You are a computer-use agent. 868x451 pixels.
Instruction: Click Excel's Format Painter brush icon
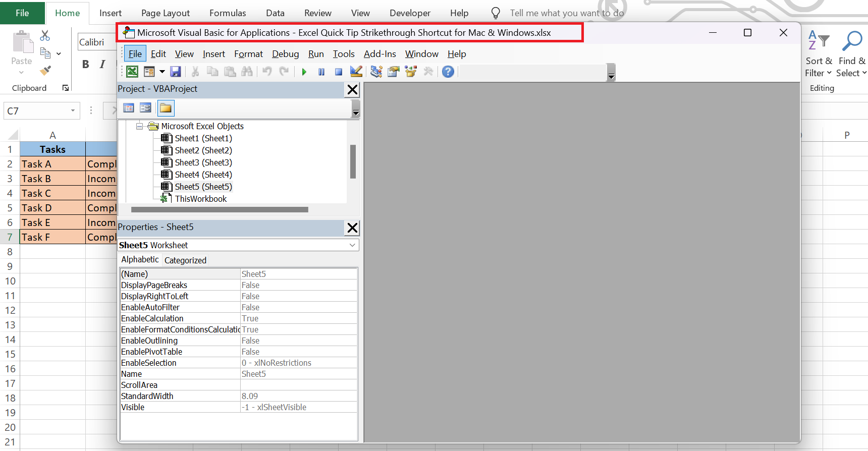click(x=45, y=70)
